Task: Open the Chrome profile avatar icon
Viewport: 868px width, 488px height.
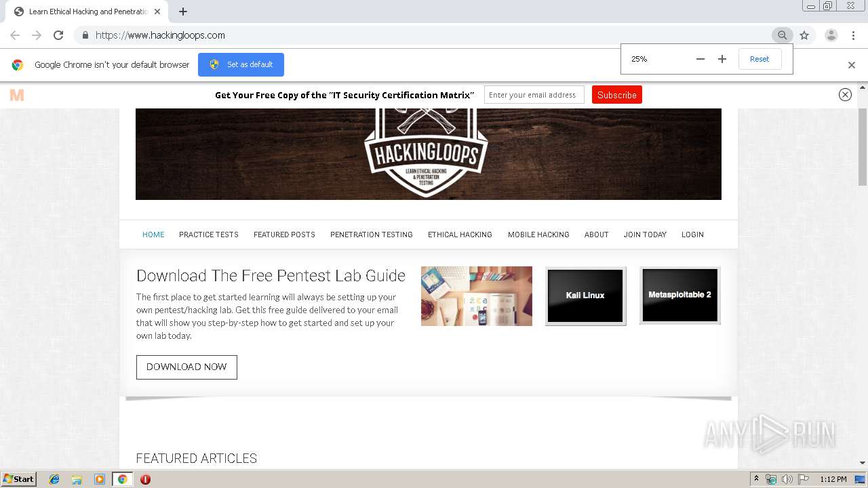Action: [x=831, y=35]
